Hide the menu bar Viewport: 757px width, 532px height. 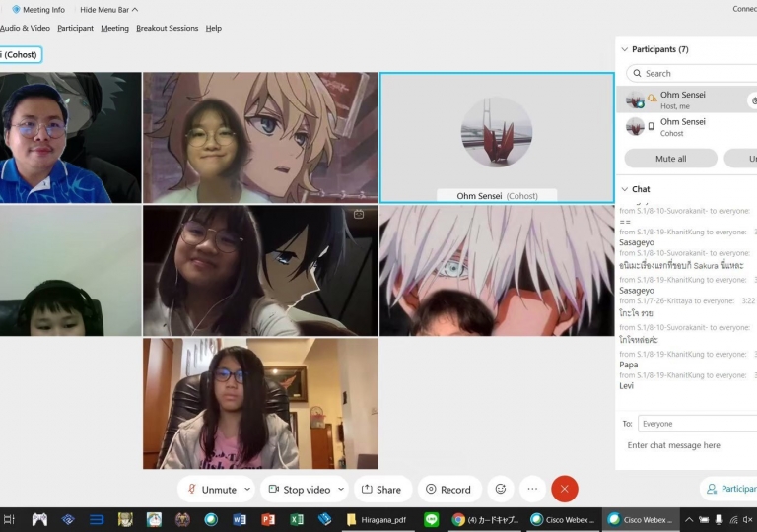(x=108, y=9)
